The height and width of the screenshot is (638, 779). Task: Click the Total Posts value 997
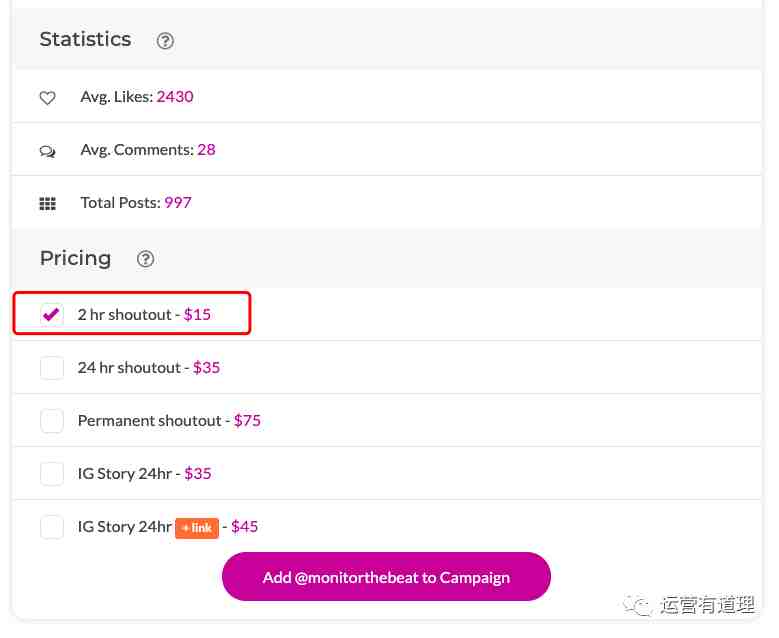[178, 203]
